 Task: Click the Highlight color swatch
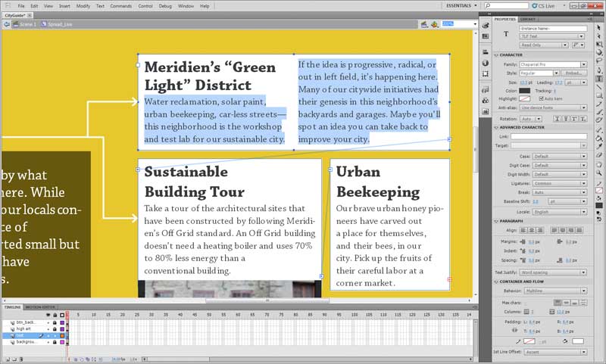(524, 99)
